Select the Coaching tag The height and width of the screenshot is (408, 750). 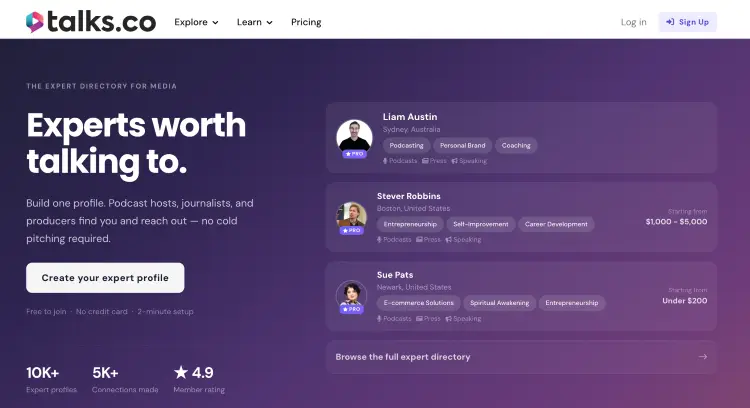click(516, 145)
